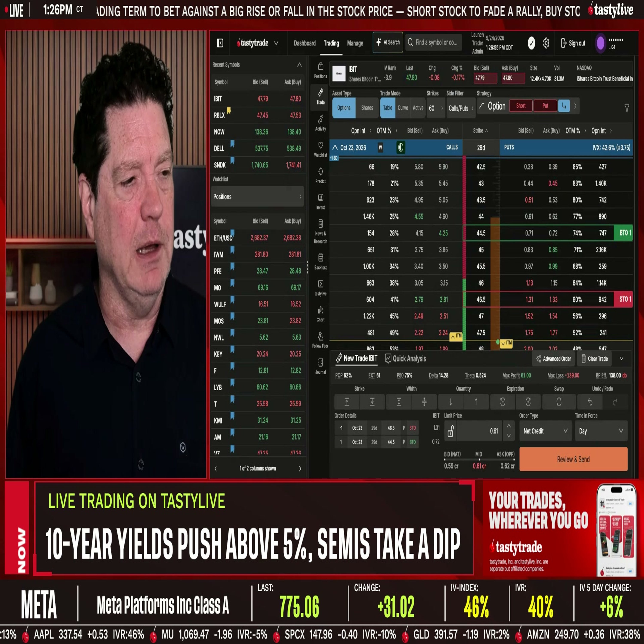The image size is (644, 644).
Task: Open the Order Type Net Credit dropdown
Action: (545, 431)
